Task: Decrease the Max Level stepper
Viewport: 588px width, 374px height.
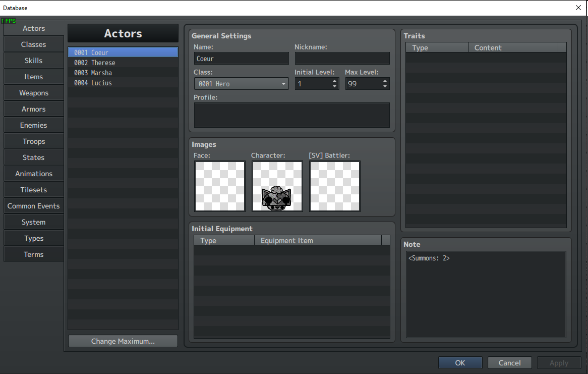Action: point(385,86)
